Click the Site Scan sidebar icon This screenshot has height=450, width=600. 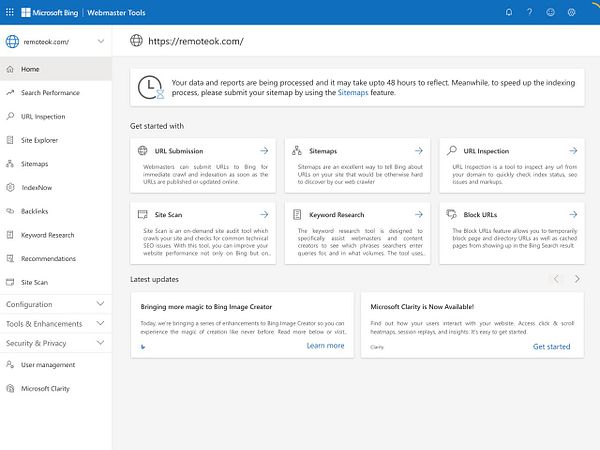pyautogui.click(x=10, y=282)
